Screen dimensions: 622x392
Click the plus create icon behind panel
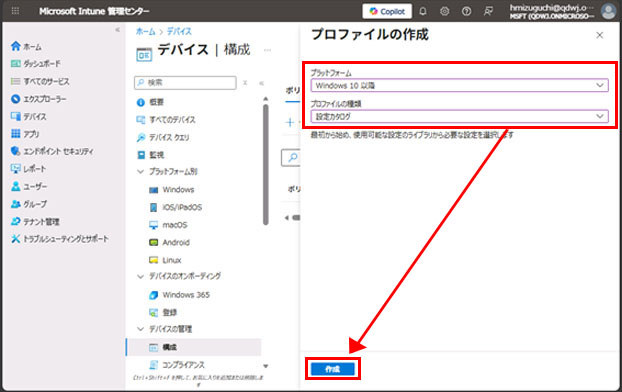pyautogui.click(x=290, y=122)
